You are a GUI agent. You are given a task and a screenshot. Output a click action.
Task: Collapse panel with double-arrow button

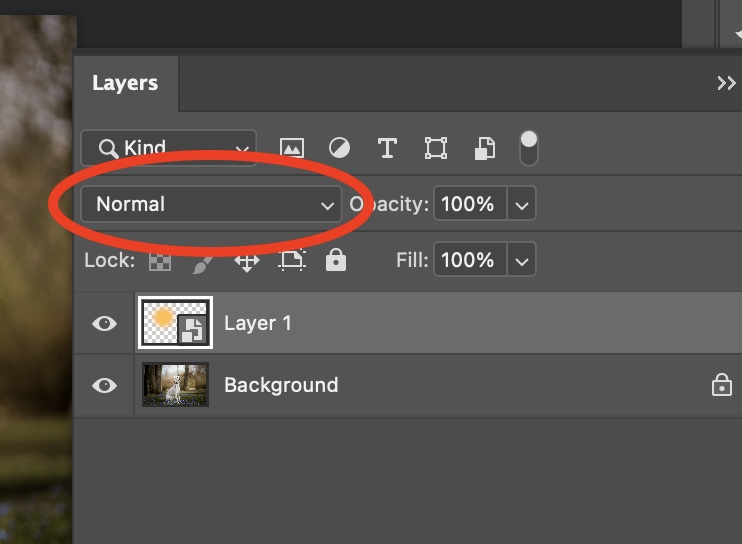point(726,83)
